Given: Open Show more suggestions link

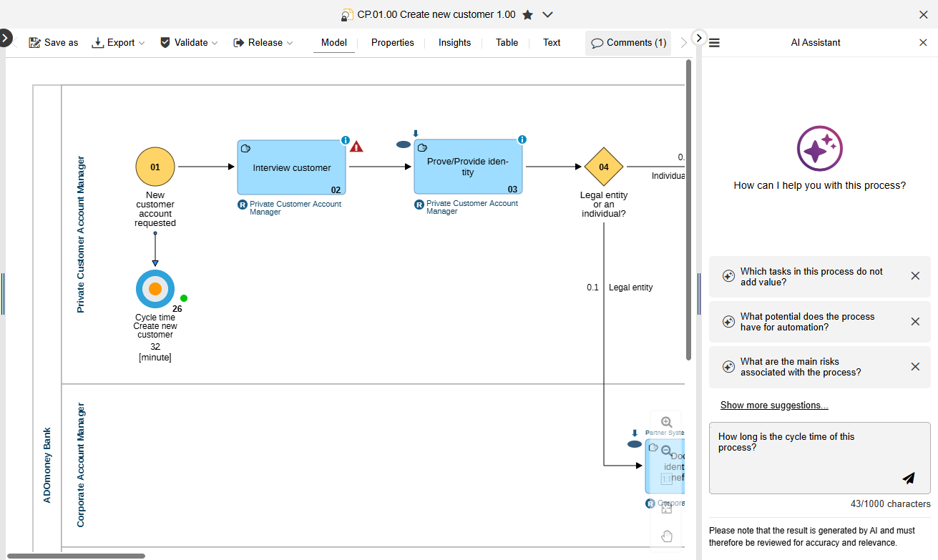Looking at the screenshot, I should [773, 405].
